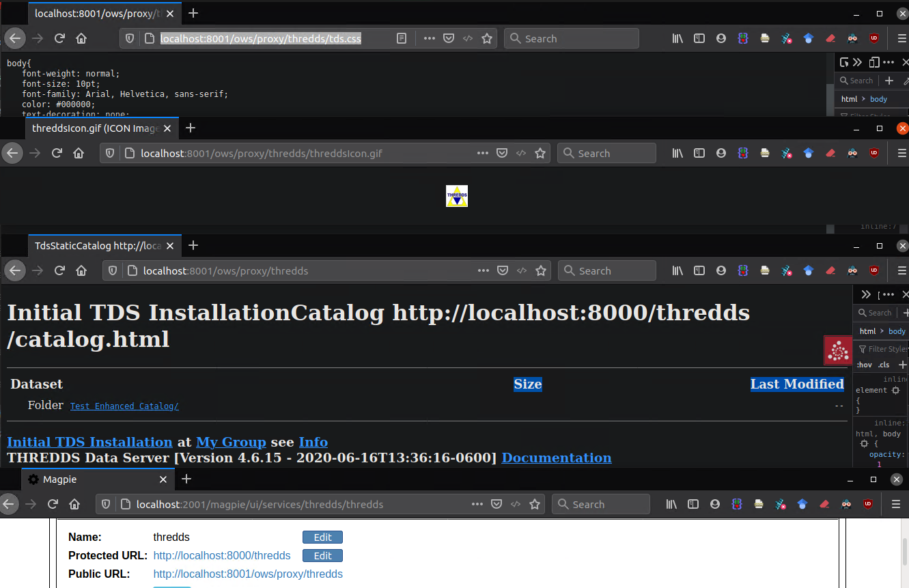The height and width of the screenshot is (588, 909).
Task: Go to Home in the tds.css window
Action: point(81,39)
